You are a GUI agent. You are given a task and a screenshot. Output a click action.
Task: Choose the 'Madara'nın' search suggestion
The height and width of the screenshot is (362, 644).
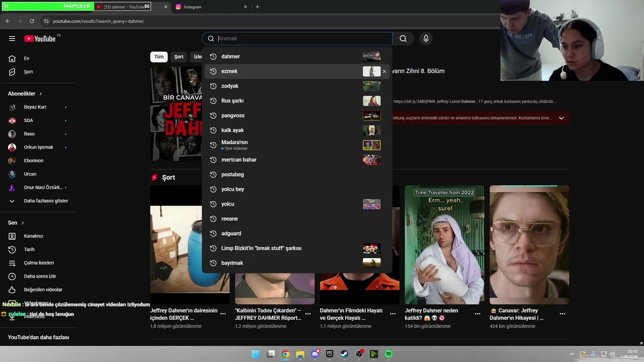coord(297,145)
